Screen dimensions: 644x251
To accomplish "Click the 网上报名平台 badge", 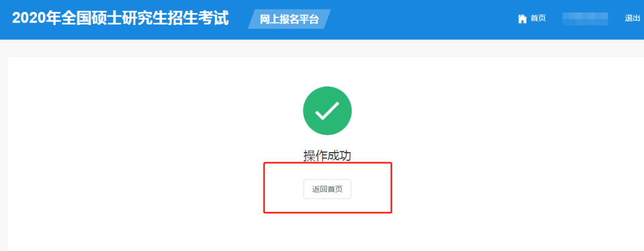I will click(x=289, y=19).
